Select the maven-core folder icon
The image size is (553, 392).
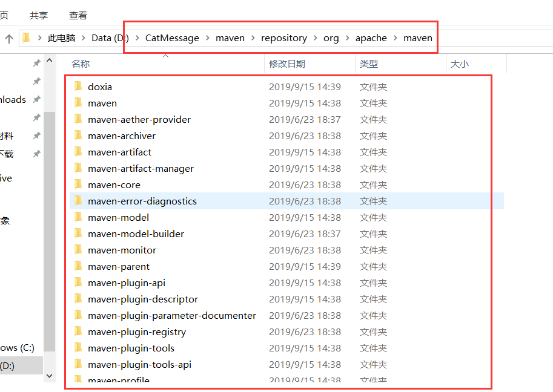coord(78,184)
